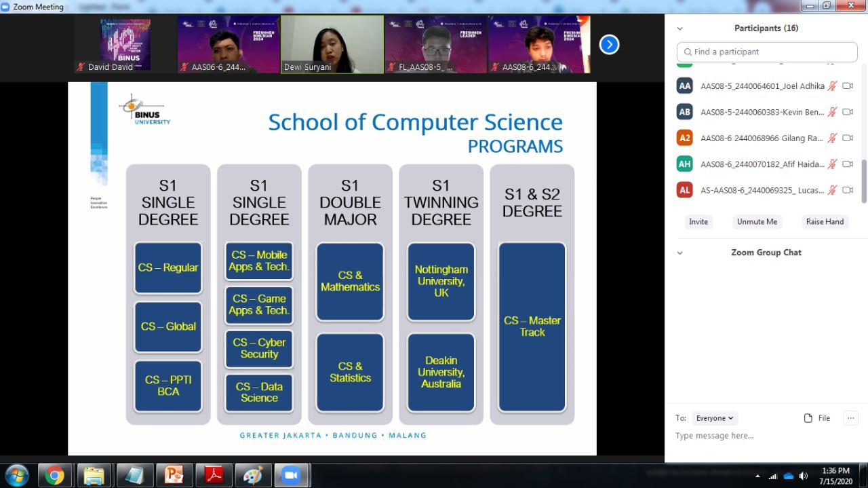The width and height of the screenshot is (868, 488).
Task: Select the AAS08-6_244 video thumbnail
Action: tap(539, 44)
